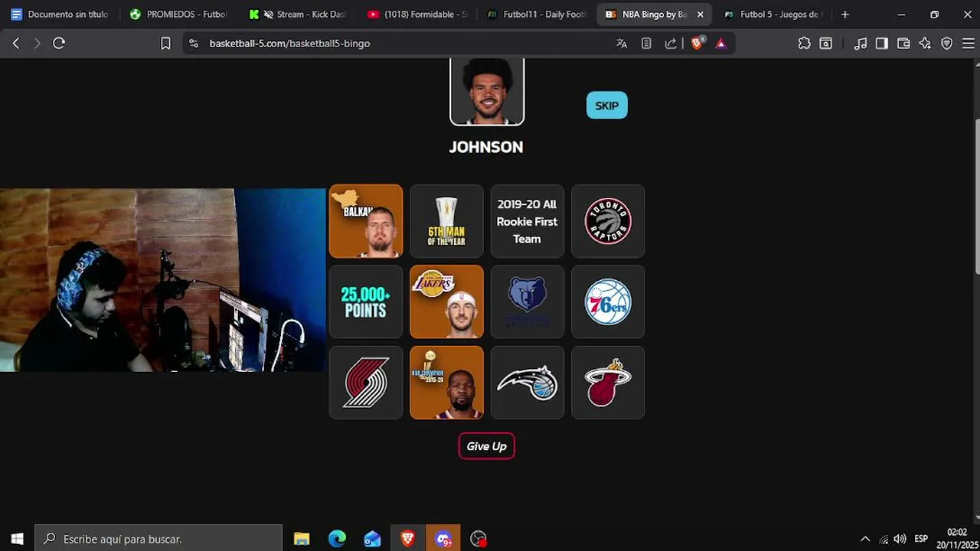980x551 pixels.
Task: Click the Johnson player portrait
Action: pyautogui.click(x=487, y=92)
